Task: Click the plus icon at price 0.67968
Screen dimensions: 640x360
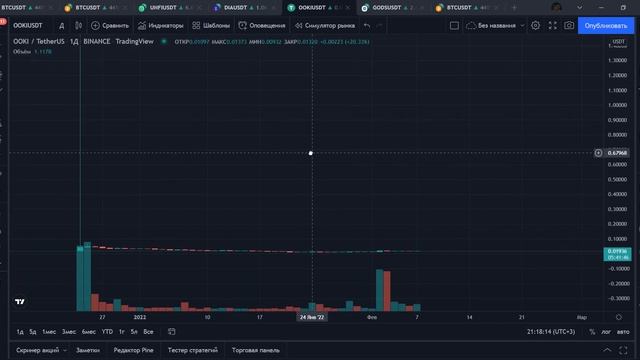Action: click(x=598, y=153)
